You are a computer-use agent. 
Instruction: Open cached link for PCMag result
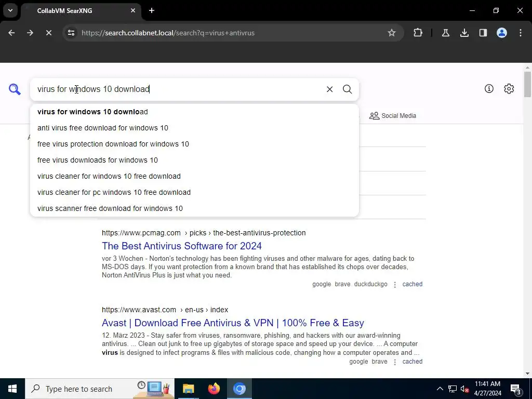[x=412, y=284]
